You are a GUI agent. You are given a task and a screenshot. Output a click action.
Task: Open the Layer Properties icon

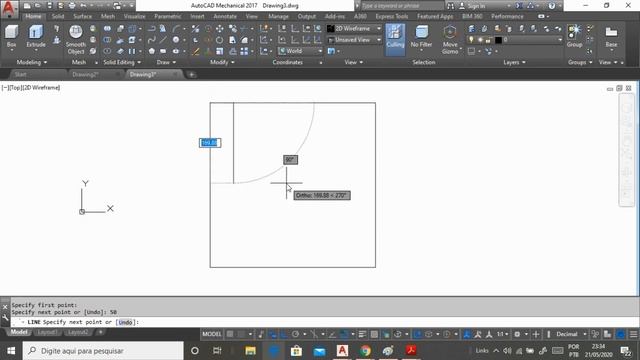pyautogui.click(x=471, y=29)
